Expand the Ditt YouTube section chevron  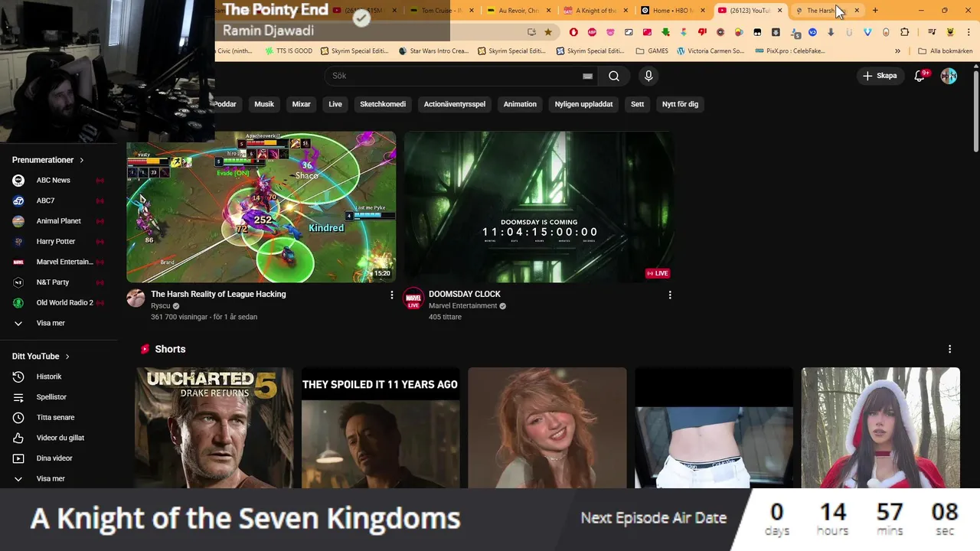[67, 357]
